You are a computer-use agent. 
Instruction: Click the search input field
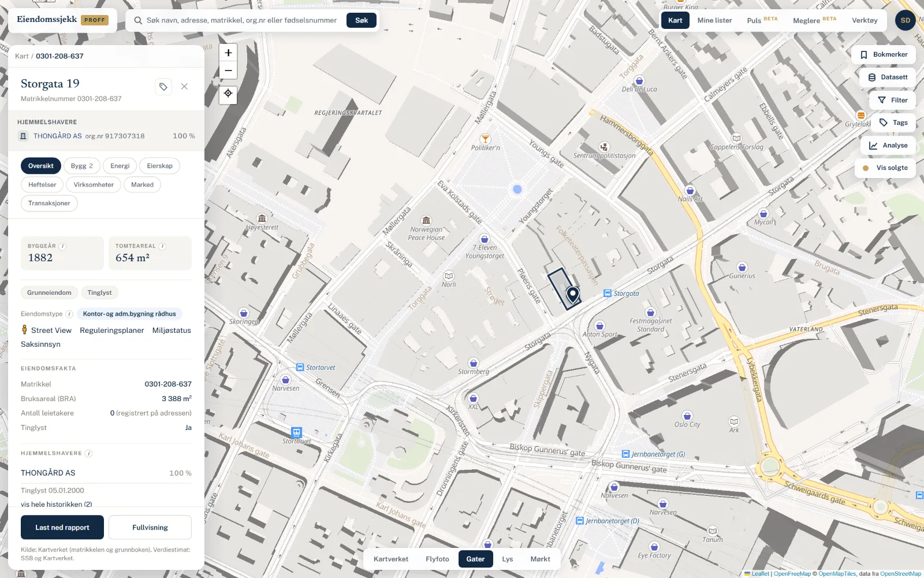[x=243, y=20]
